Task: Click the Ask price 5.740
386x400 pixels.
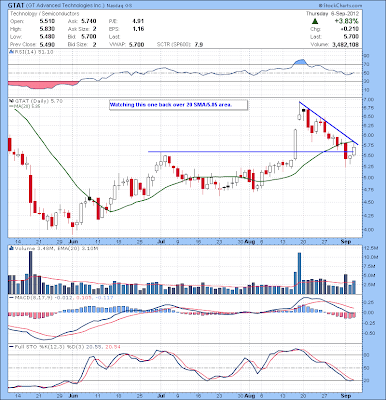Action: pos(89,21)
